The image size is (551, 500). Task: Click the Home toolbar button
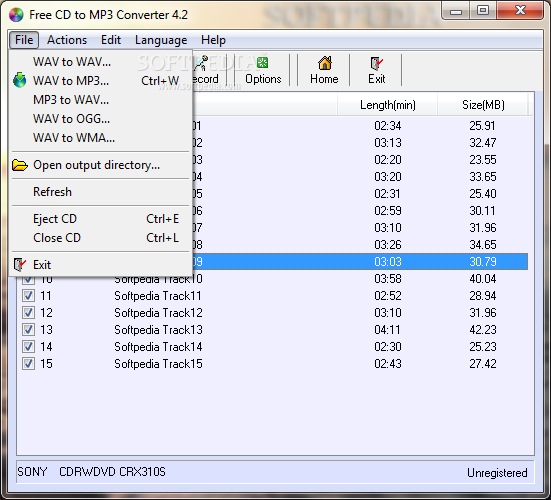[324, 70]
